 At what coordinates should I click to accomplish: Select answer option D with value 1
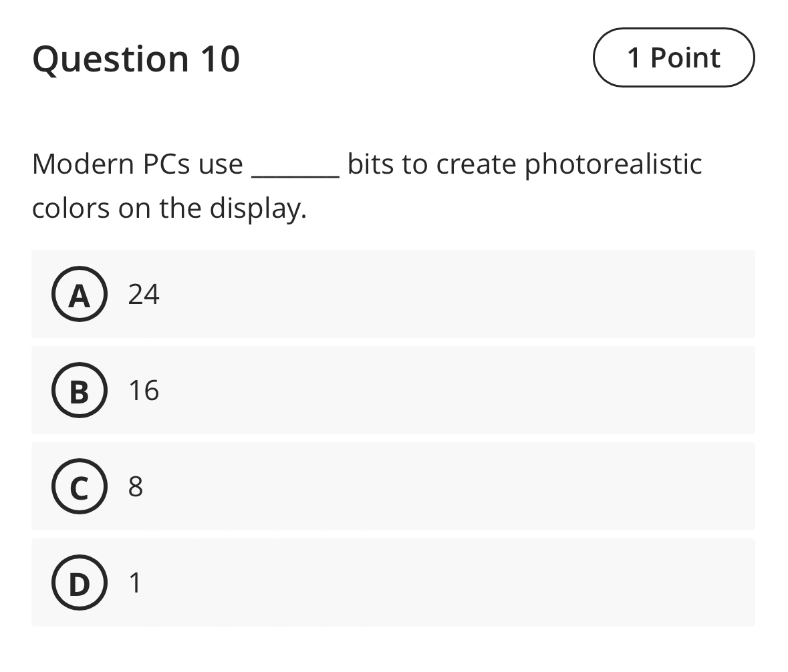pos(393,583)
